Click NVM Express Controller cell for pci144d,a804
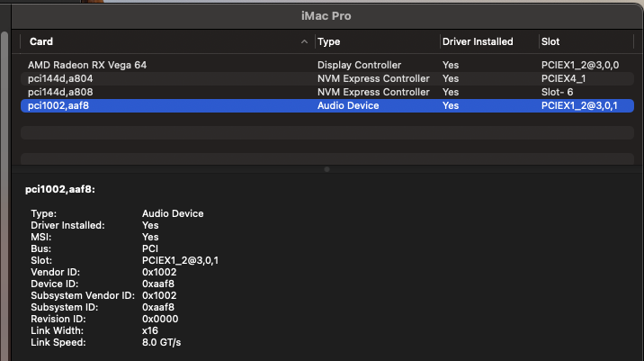 point(373,78)
